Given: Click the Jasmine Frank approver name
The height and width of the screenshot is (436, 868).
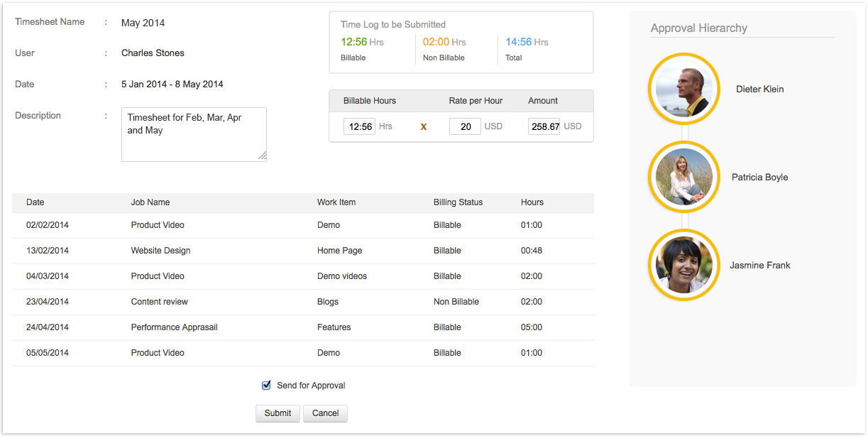Looking at the screenshot, I should coord(759,266).
